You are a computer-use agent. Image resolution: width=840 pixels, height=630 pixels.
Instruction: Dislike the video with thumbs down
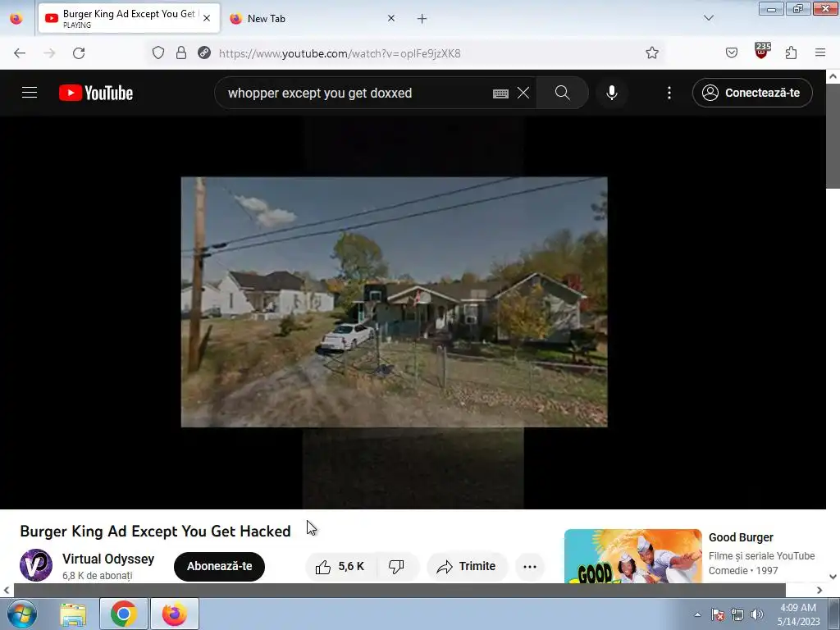[x=397, y=566]
